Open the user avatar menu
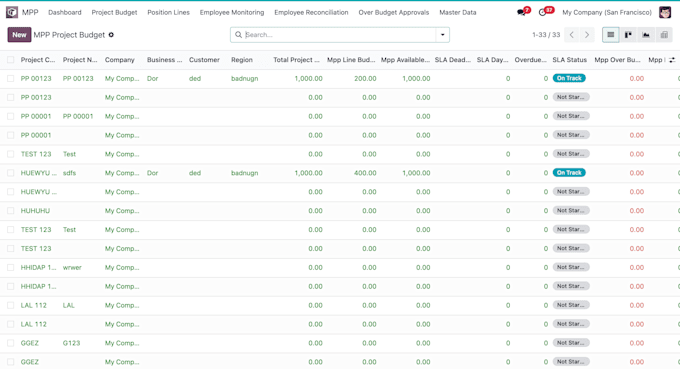Viewport: 680px width, 369px height. click(665, 12)
